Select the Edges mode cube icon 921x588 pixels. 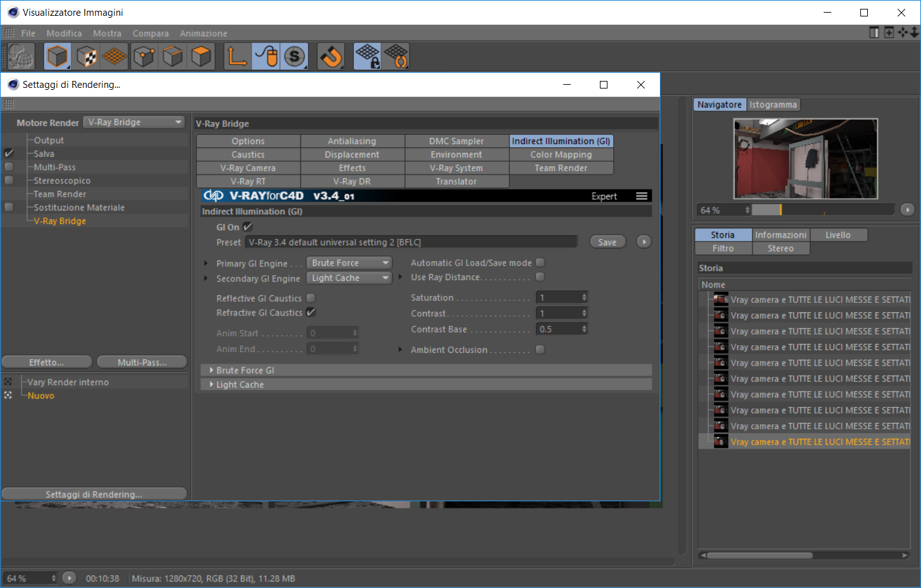[x=173, y=57]
